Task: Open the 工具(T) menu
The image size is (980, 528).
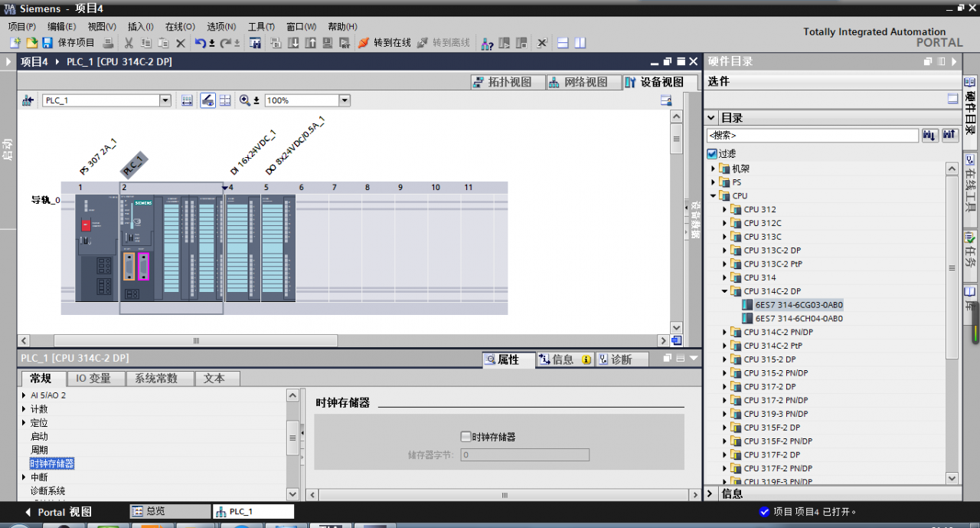Action: tap(262, 26)
